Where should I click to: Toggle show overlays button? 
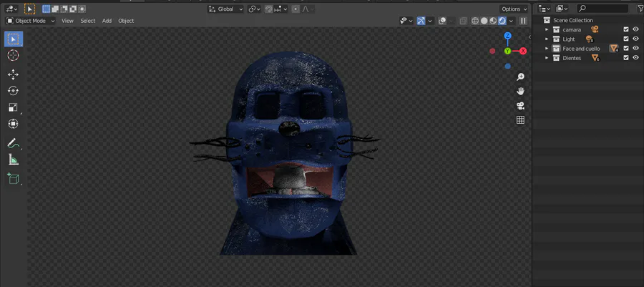[x=442, y=21]
